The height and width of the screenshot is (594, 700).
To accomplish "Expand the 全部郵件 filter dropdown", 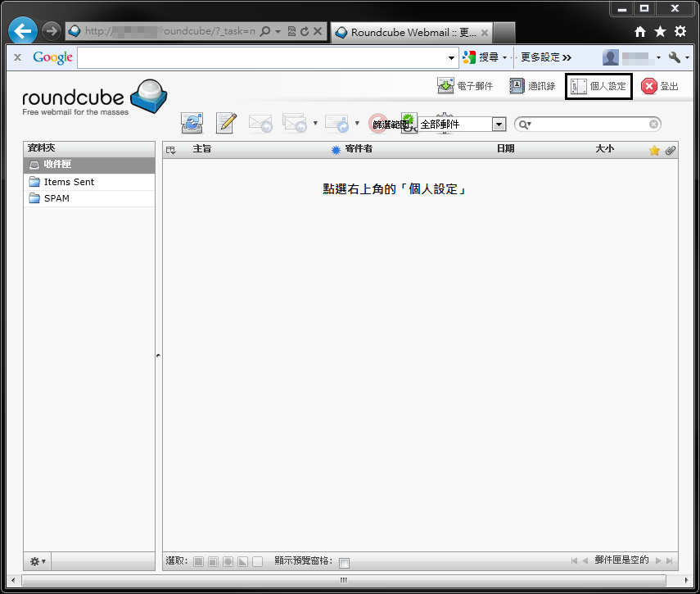I will (499, 125).
